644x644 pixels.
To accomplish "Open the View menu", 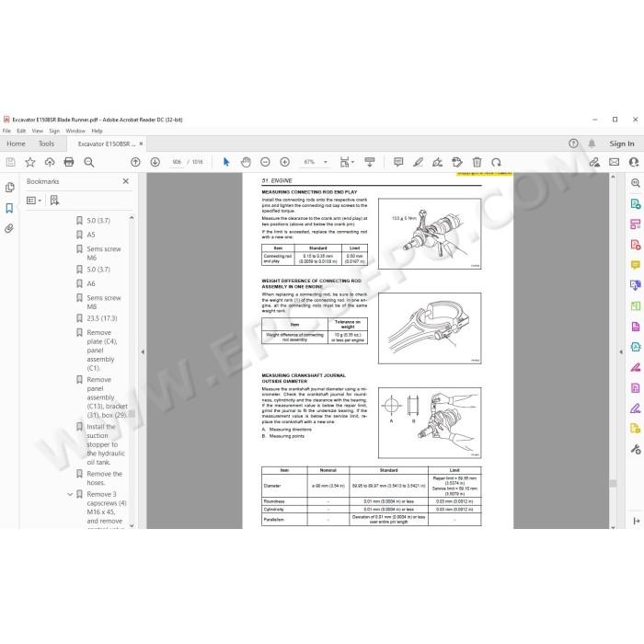I will [38, 131].
